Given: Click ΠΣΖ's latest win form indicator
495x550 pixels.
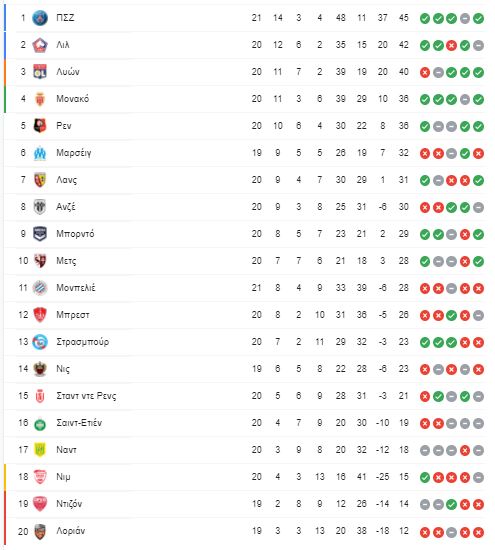Looking at the screenshot, I should [x=478, y=18].
